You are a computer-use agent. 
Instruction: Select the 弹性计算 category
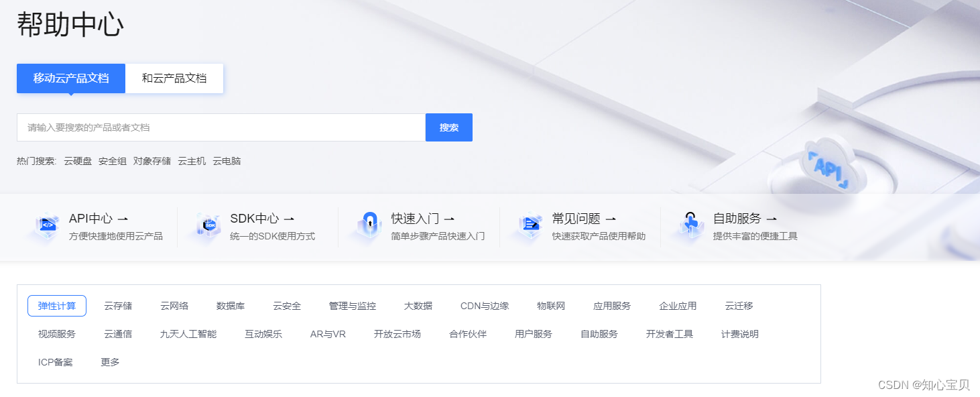57,306
